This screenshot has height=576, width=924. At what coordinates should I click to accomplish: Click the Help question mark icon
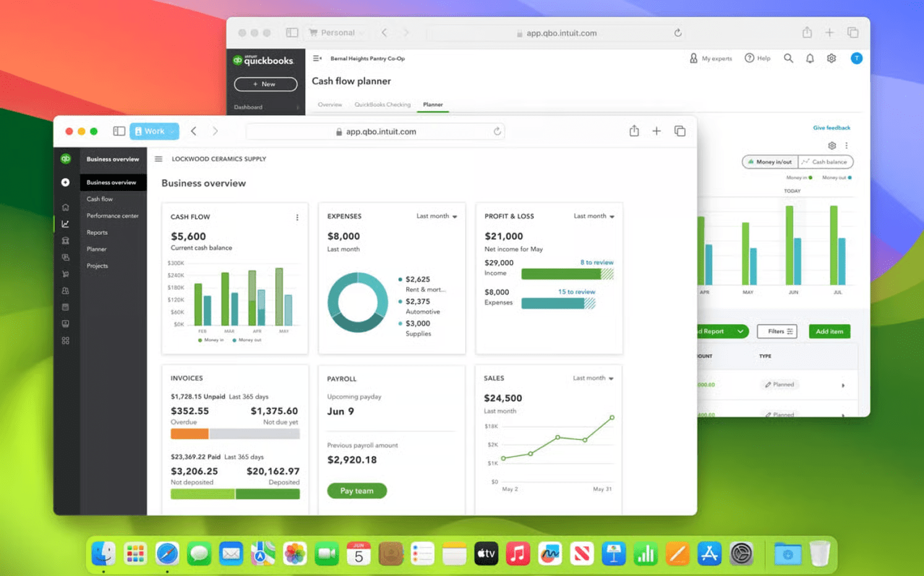tap(750, 58)
